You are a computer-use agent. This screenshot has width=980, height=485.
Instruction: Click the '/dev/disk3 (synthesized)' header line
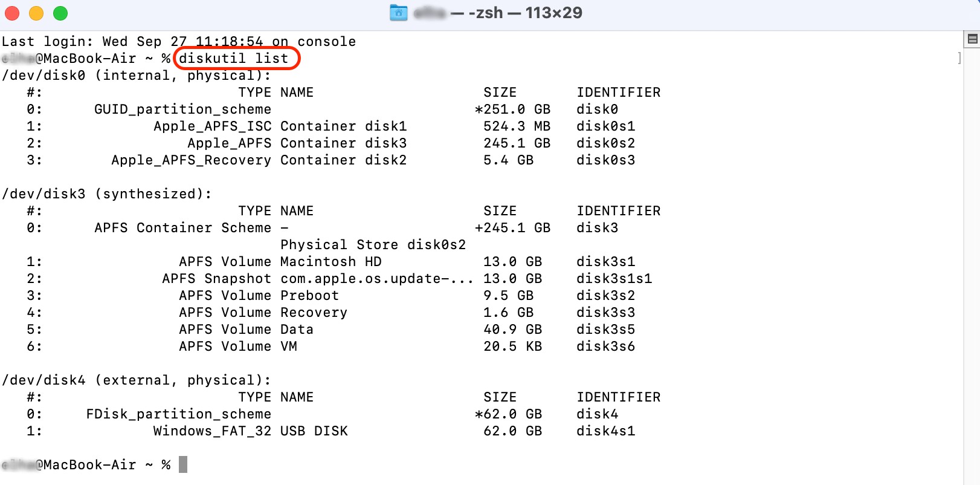click(x=107, y=194)
